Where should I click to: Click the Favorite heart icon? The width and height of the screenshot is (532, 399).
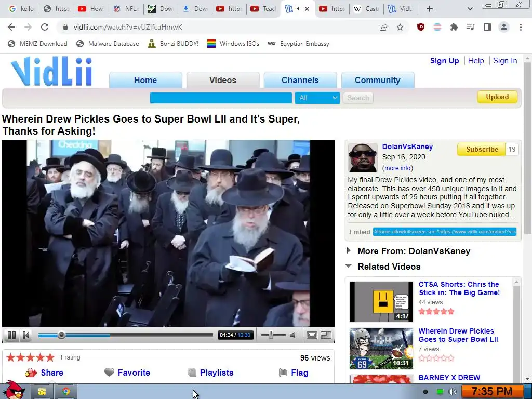tap(109, 373)
